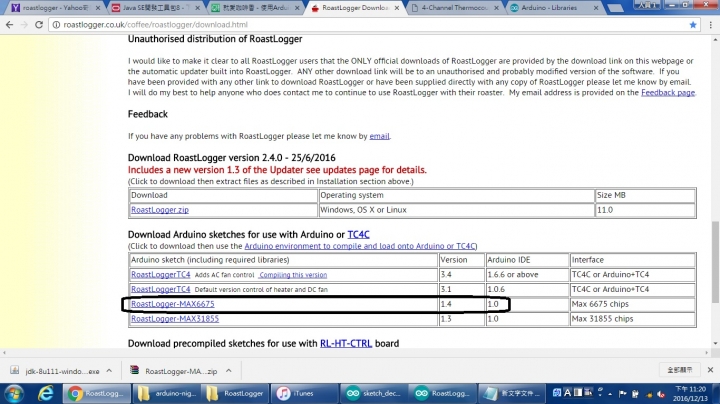The height and width of the screenshot is (404, 720).
Task: Click the scroll up arrow of the page
Action: click(715, 40)
